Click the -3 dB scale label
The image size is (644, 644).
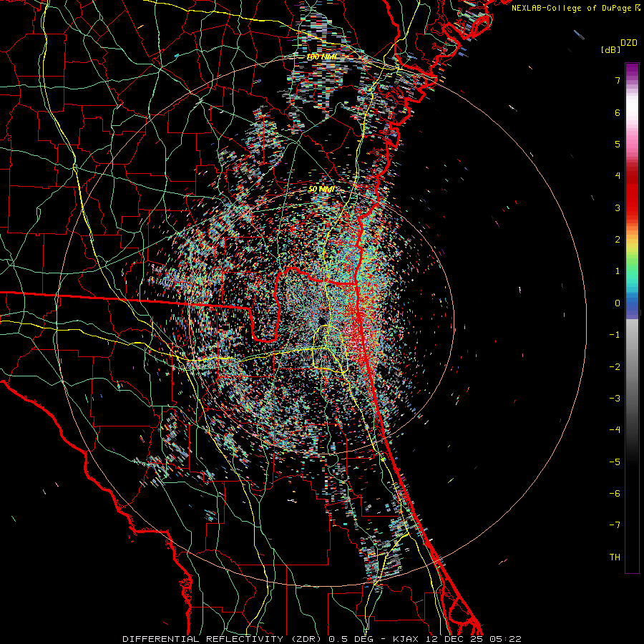(x=615, y=399)
